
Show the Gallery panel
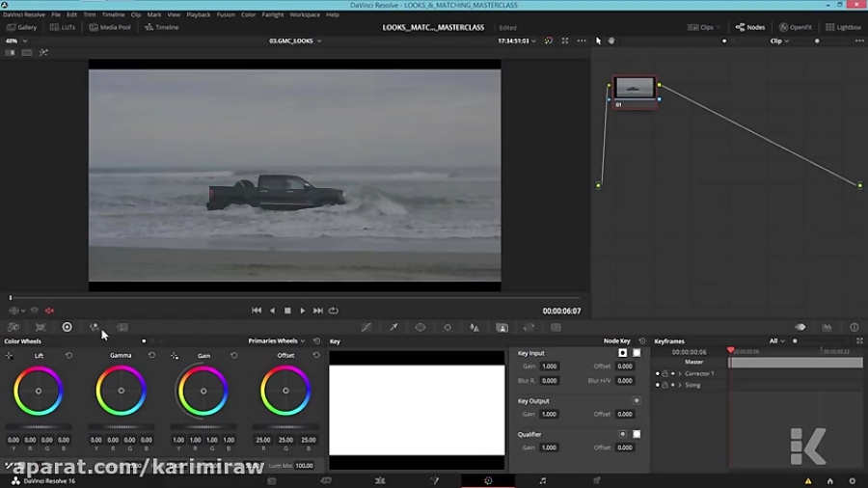21,27
